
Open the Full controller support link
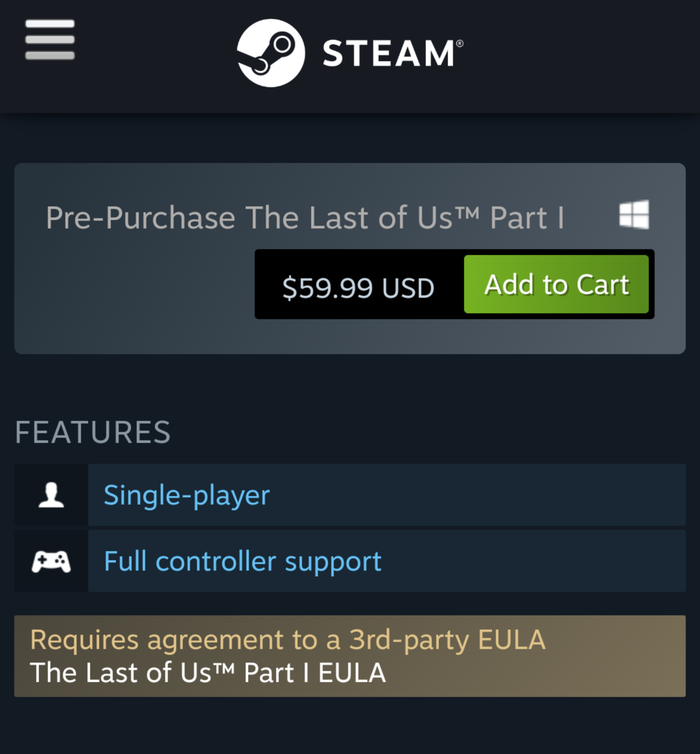click(242, 561)
